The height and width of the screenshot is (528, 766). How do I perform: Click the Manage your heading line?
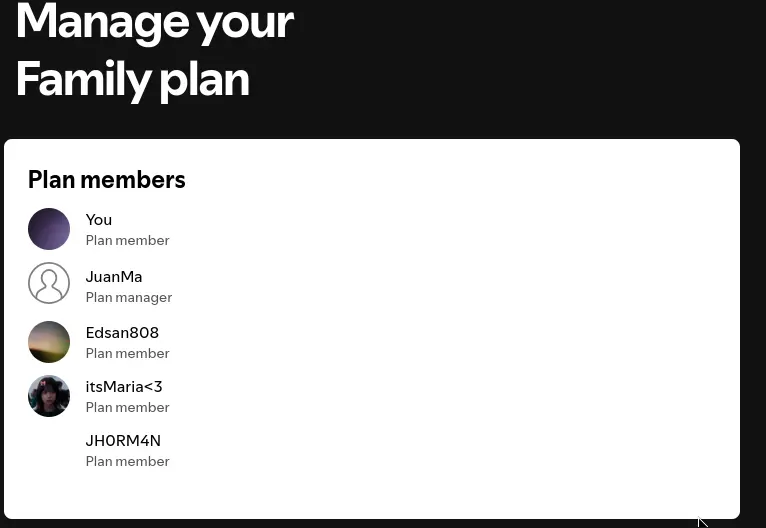(x=155, y=22)
